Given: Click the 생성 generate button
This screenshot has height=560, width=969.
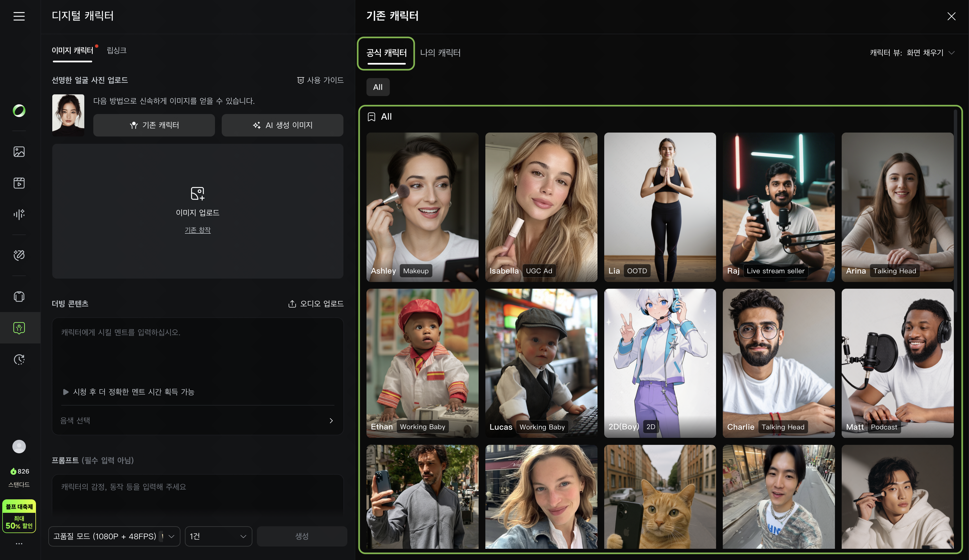Looking at the screenshot, I should click(x=302, y=537).
